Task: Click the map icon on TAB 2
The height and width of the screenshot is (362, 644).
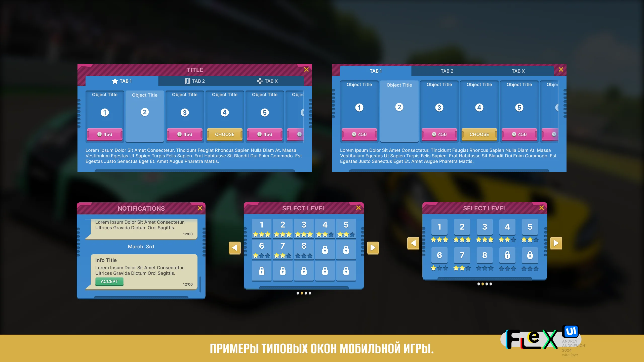Action: click(x=187, y=81)
